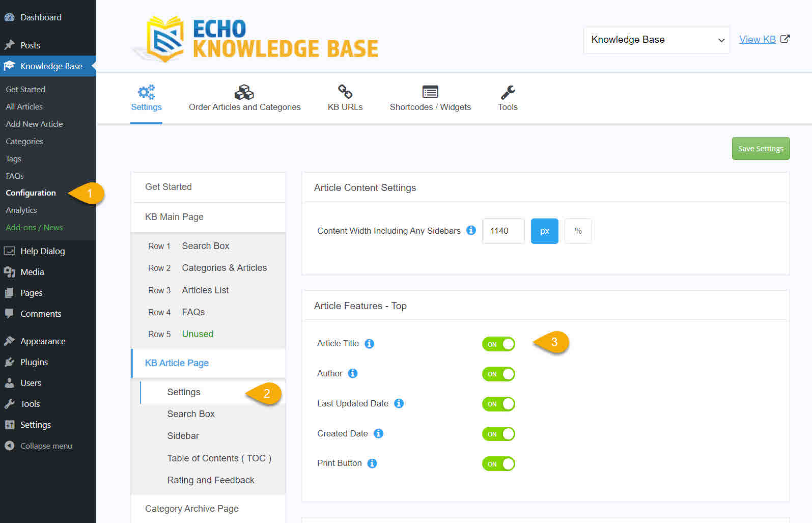Click info icon next to Created Date
The height and width of the screenshot is (523, 812).
tap(378, 433)
